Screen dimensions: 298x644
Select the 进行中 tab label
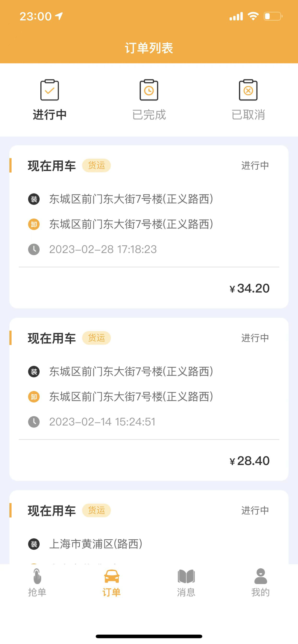[50, 115]
